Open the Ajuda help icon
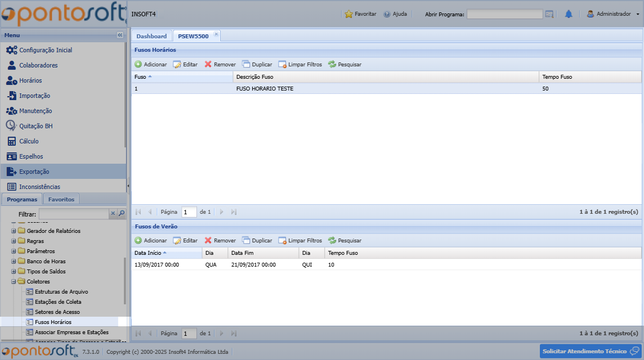The width and height of the screenshot is (644, 360). pyautogui.click(x=387, y=14)
